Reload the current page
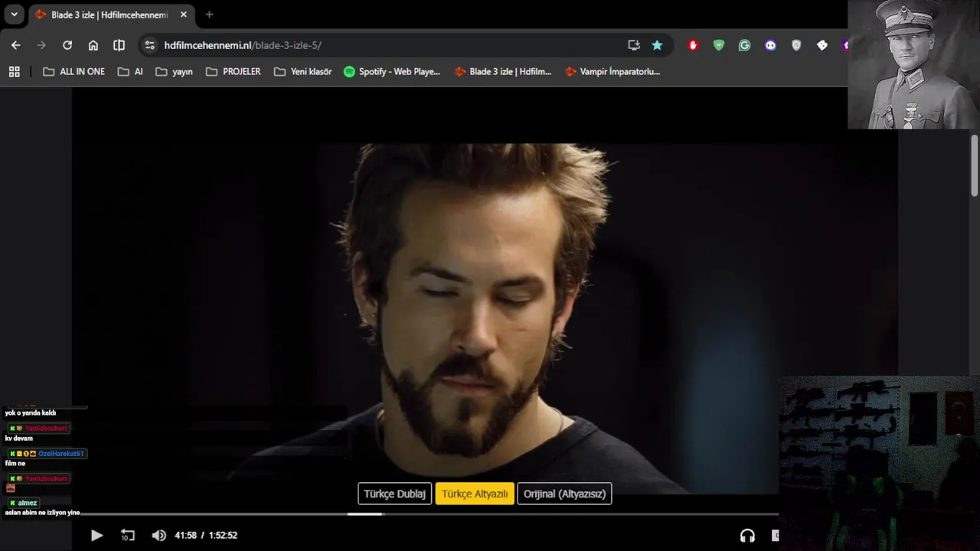Viewport: 980px width, 551px height. (67, 45)
